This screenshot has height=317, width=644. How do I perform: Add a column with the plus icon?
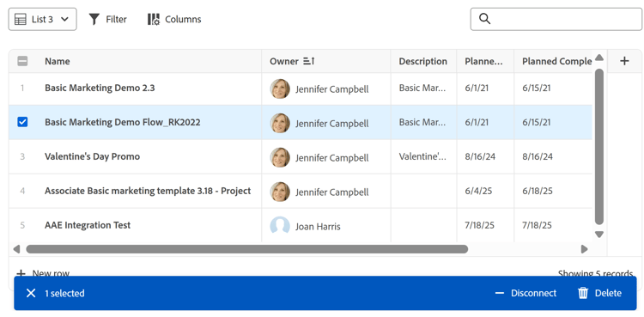624,61
